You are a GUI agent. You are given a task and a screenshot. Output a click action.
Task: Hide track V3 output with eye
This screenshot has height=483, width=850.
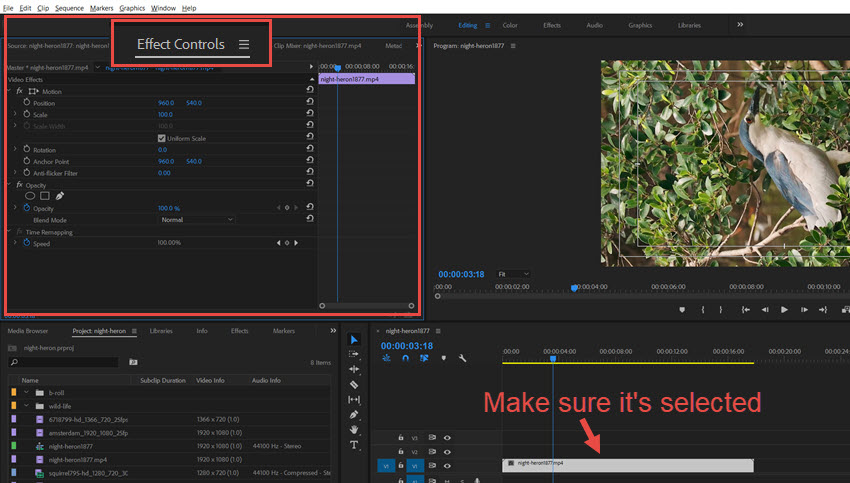(x=447, y=437)
